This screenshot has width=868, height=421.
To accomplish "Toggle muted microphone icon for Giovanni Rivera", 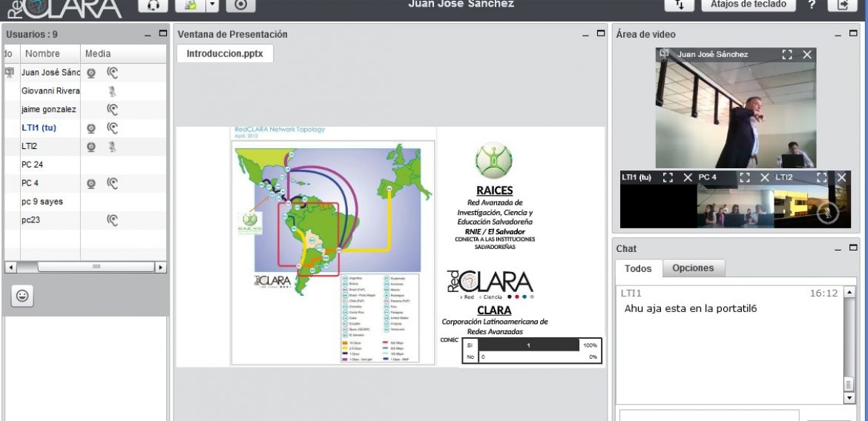I will (x=112, y=91).
